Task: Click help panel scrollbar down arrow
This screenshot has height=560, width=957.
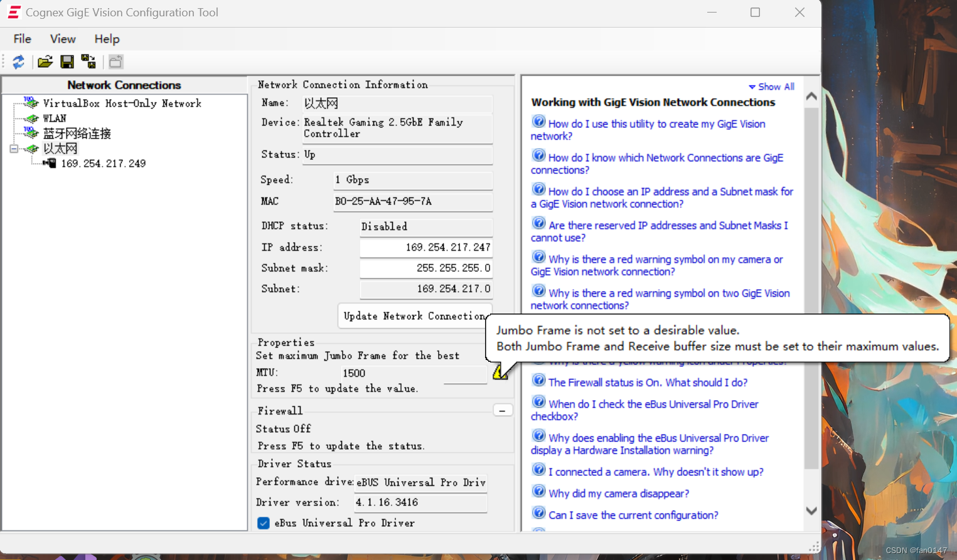Action: (x=811, y=510)
